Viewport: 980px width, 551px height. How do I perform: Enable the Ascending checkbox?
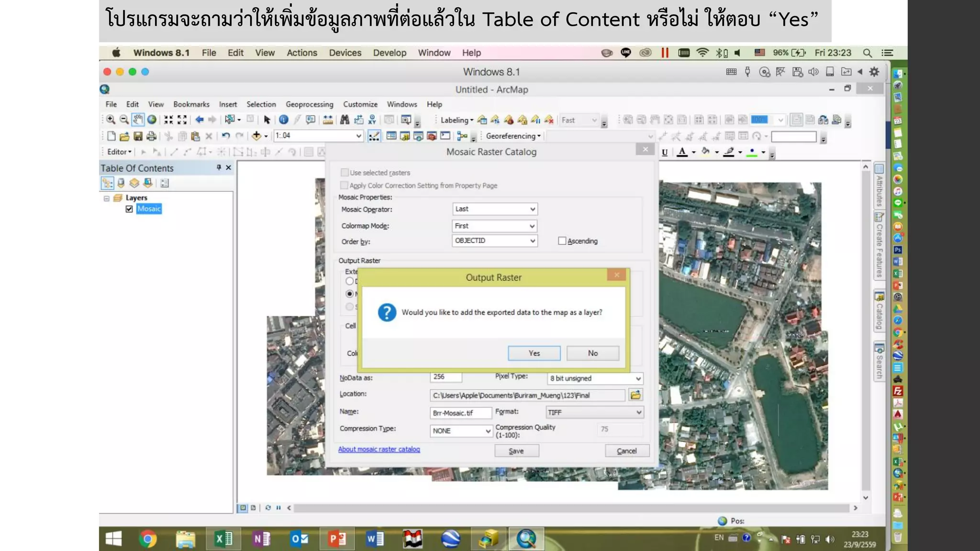coord(562,241)
